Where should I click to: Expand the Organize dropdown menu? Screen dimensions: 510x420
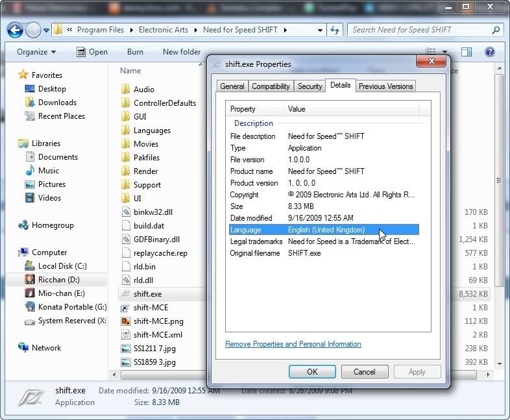point(36,52)
